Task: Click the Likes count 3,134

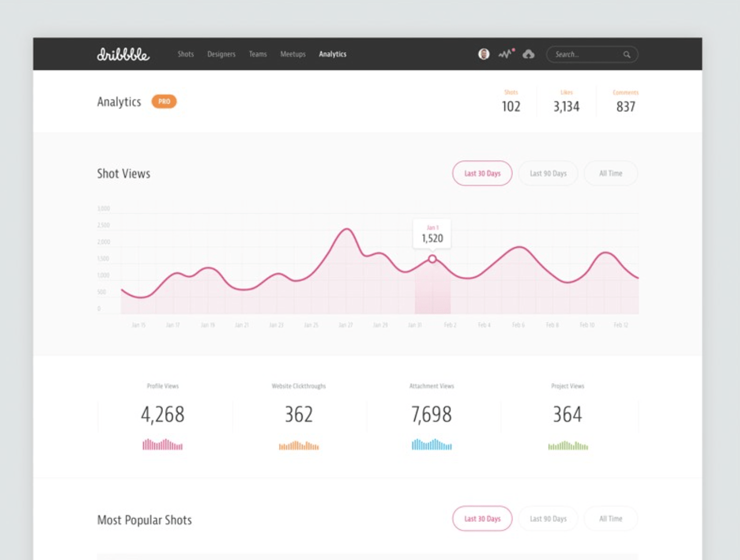Action: (x=566, y=106)
